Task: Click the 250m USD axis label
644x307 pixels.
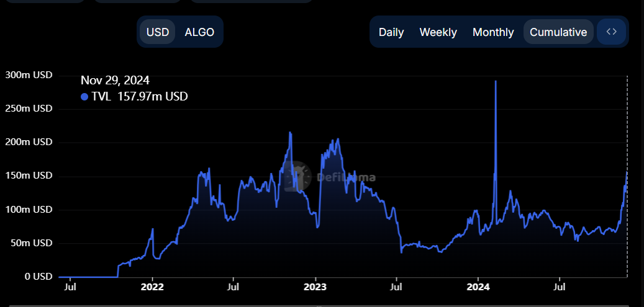Action: (x=29, y=109)
